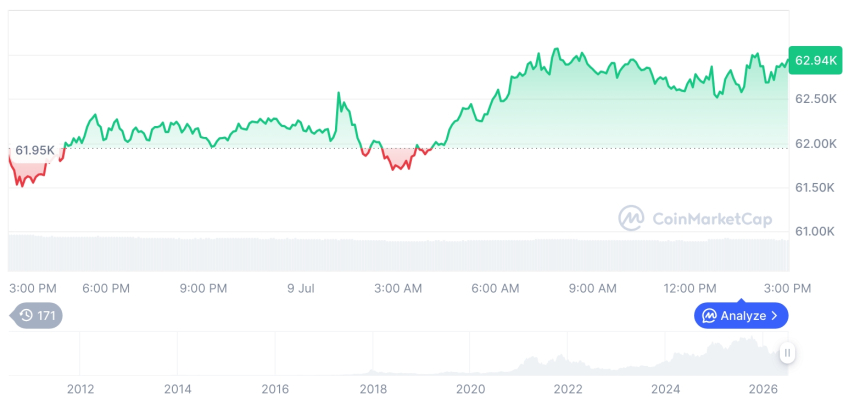Screen dimensions: 860x401
Task: Click the 61.00K price axis label
Action: pos(816,231)
